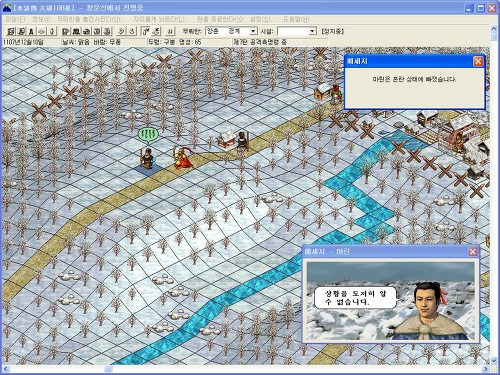Click the first icon in the second toolbar group
This screenshot has height=375, width=500.
click(66, 31)
